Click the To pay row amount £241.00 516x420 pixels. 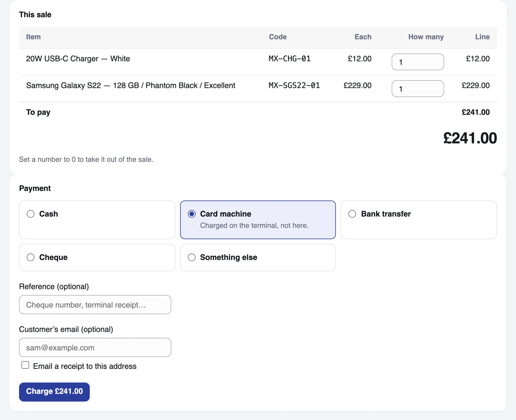coord(476,112)
